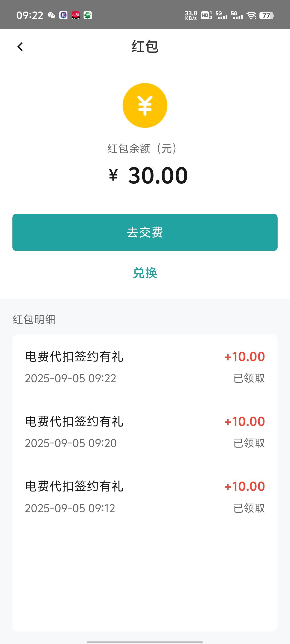Tap the Tieba notification icon
290x644 pixels.
63,15
